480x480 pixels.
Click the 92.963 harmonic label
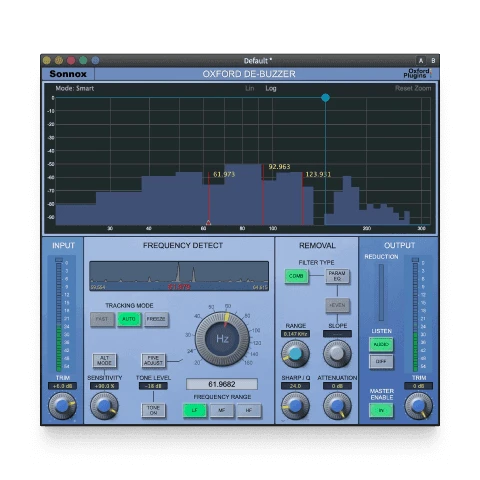[279, 167]
